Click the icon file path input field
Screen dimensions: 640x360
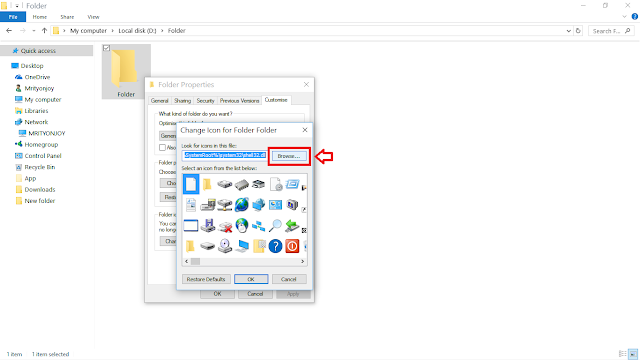(224, 156)
